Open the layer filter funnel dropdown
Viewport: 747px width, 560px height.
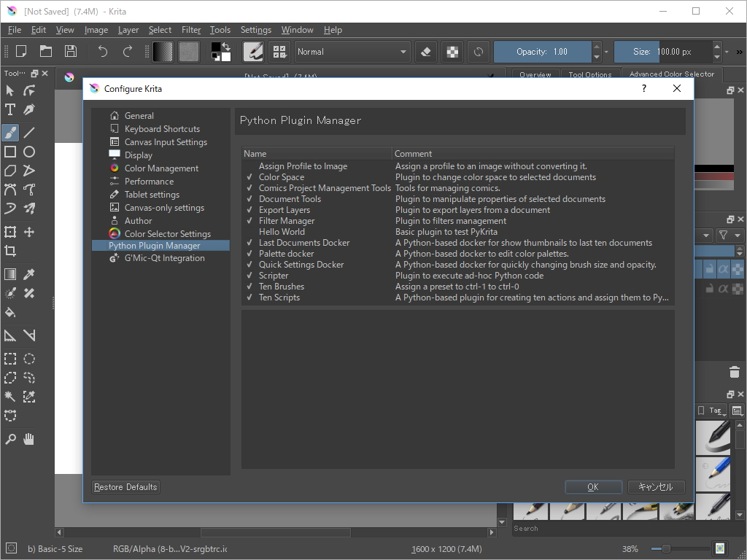[729, 236]
